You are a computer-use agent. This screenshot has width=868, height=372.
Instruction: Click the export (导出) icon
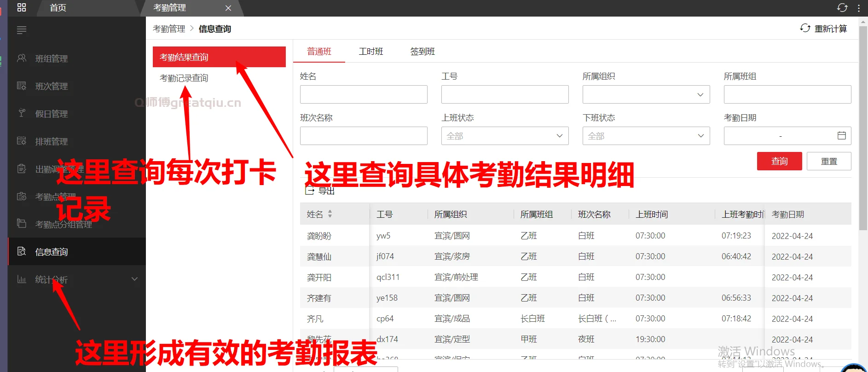pyautogui.click(x=310, y=190)
